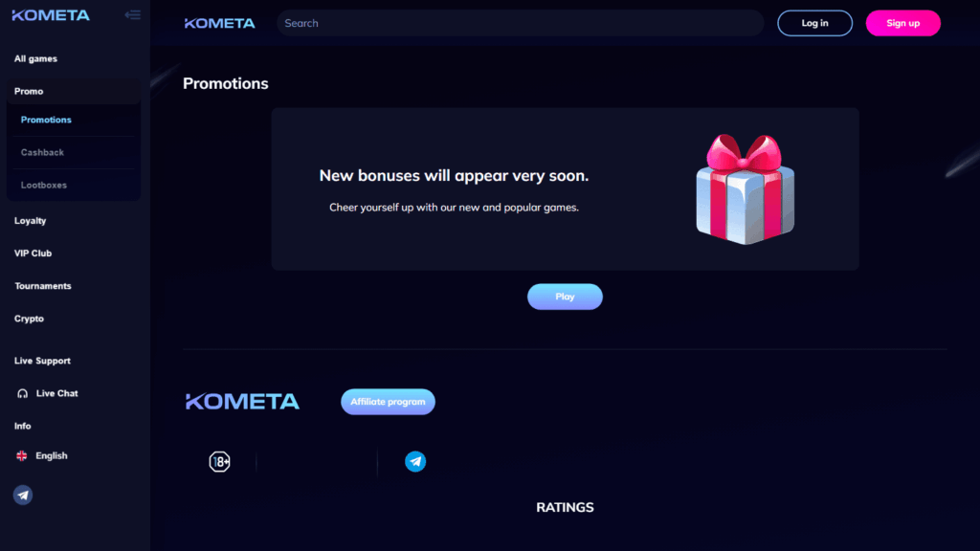This screenshot has height=551, width=980.
Task: Click the Telegram icon in the footer
Action: coord(415,462)
